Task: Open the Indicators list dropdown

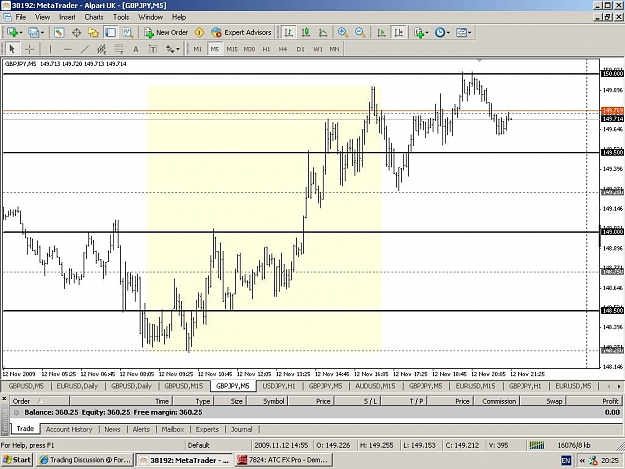Action: [421, 32]
